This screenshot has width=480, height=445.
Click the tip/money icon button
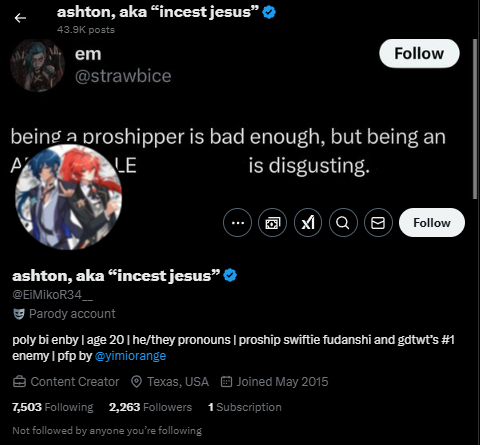[x=272, y=223]
